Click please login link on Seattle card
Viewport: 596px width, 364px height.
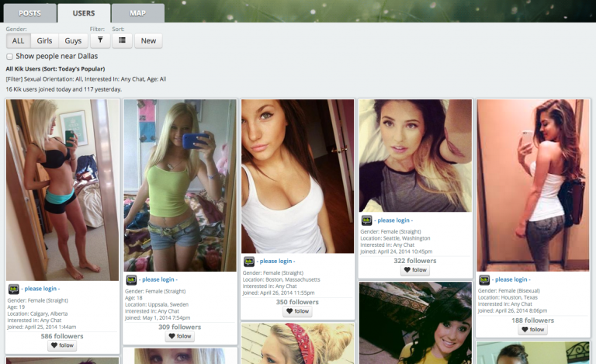pos(394,220)
